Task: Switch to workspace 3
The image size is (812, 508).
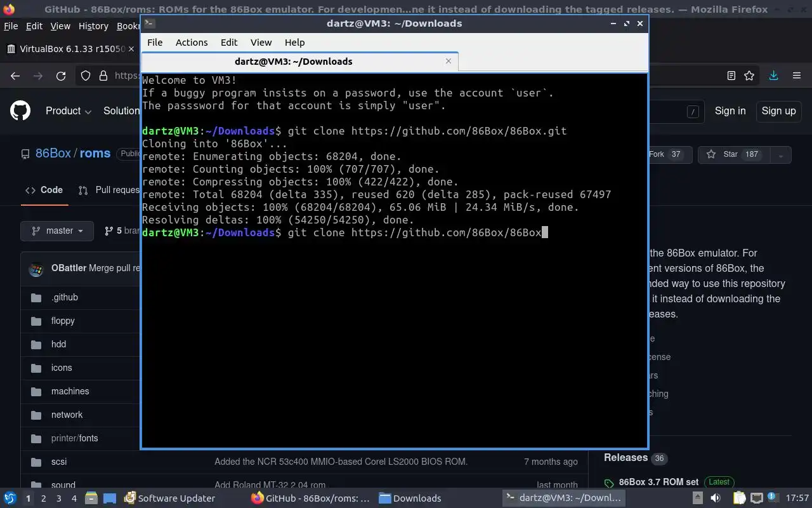Action: (59, 498)
